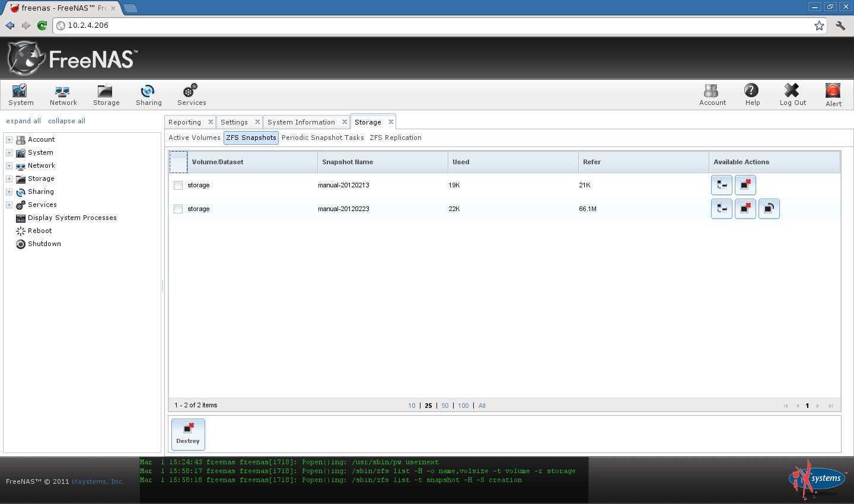Rollback the manual-20120223 snapshot

coord(769,209)
